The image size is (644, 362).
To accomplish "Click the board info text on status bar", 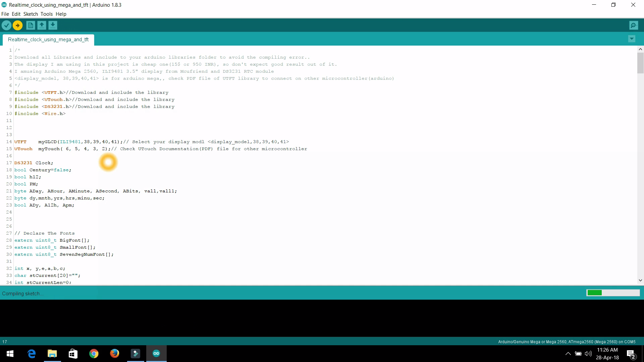I will (x=567, y=342).
